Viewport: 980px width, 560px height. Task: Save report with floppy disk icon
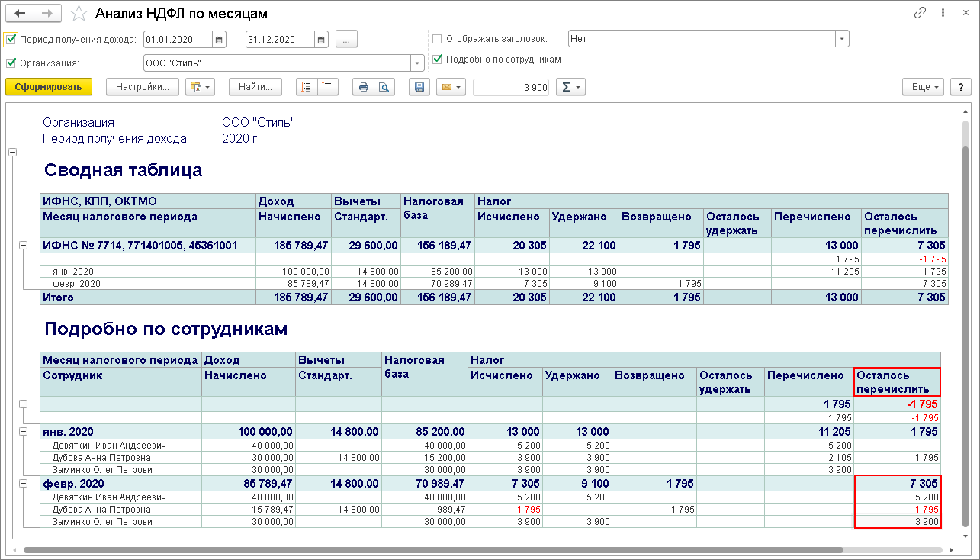tap(419, 87)
